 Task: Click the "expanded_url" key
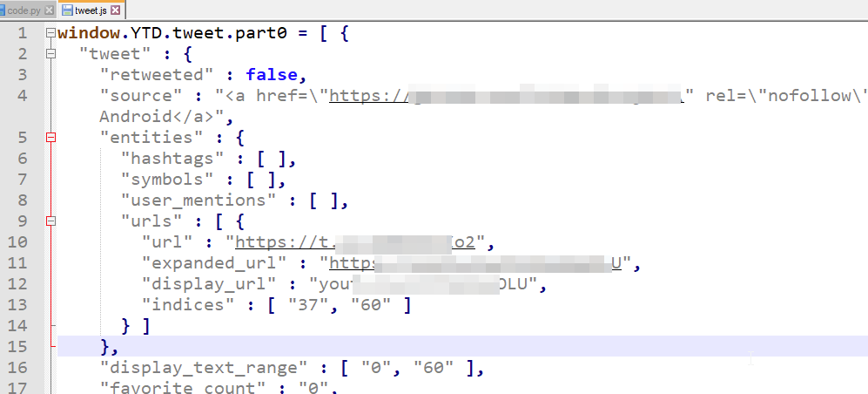tap(214, 263)
